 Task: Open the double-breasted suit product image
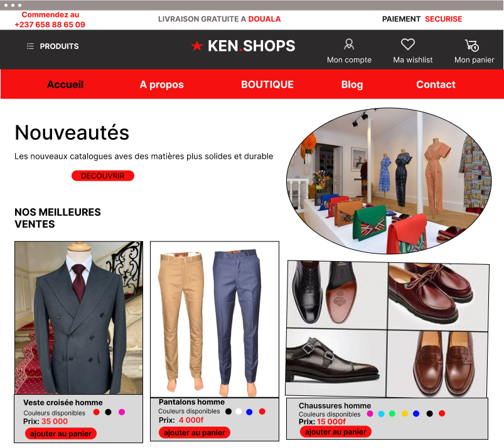(78, 317)
